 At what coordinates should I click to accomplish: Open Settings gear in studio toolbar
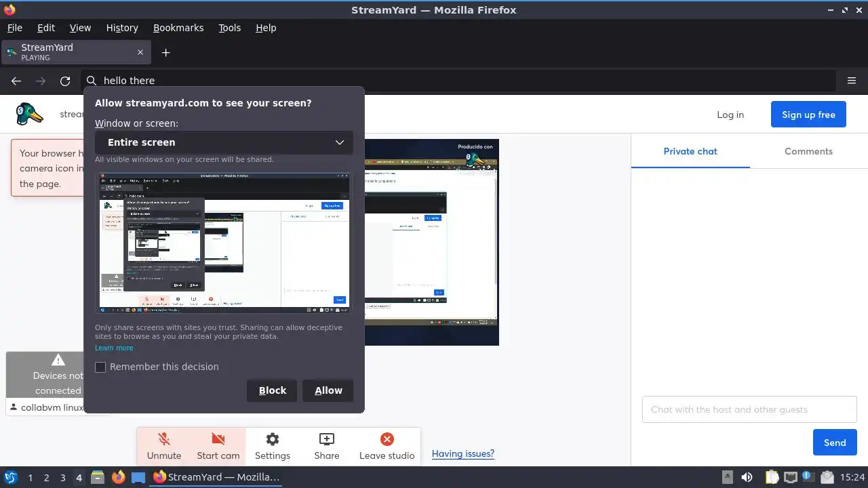click(273, 439)
